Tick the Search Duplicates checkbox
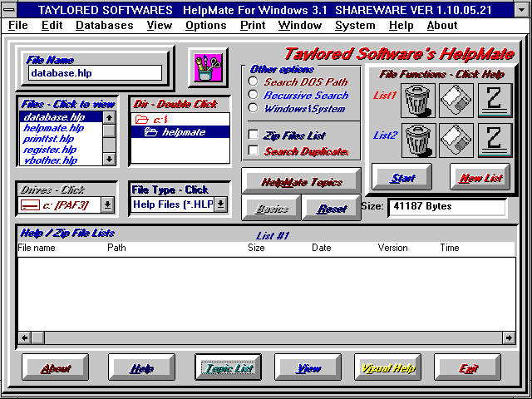This screenshot has width=532, height=399. point(253,150)
